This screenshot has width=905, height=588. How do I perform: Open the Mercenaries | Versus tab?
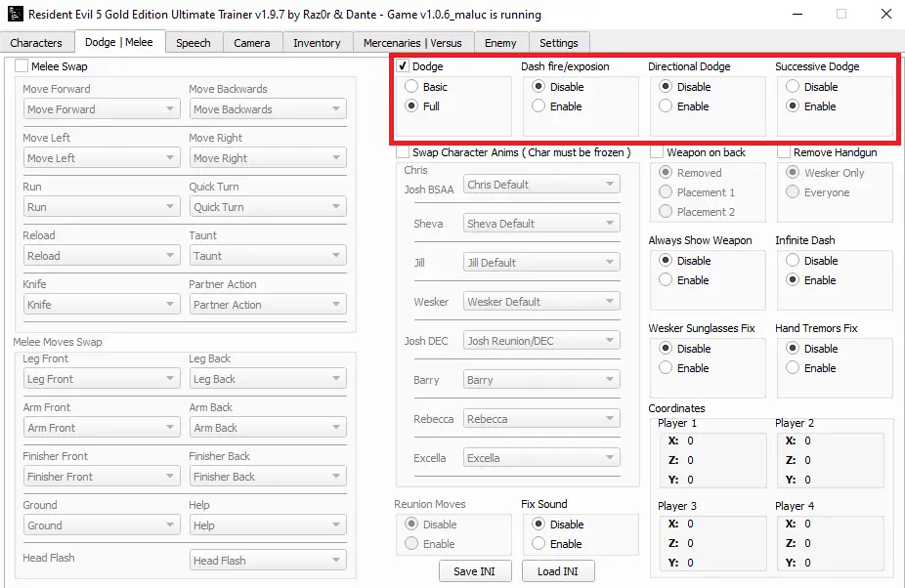(412, 43)
